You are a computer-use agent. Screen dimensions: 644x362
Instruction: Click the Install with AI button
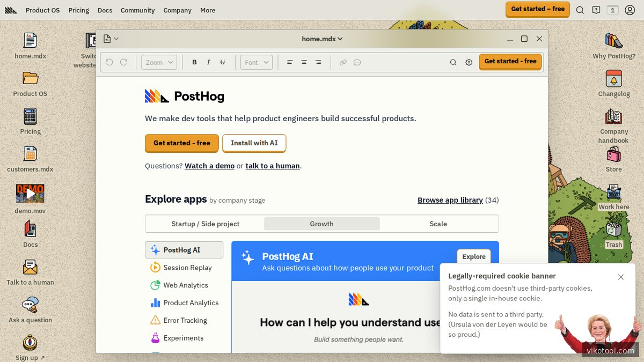(x=254, y=143)
